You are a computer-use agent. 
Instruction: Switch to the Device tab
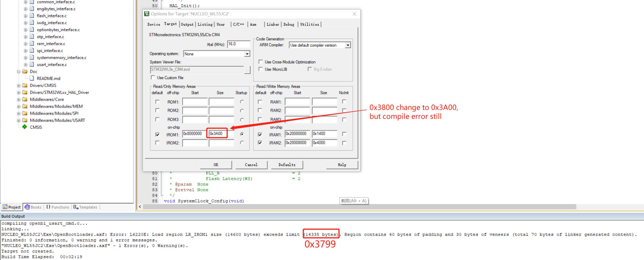click(x=154, y=25)
